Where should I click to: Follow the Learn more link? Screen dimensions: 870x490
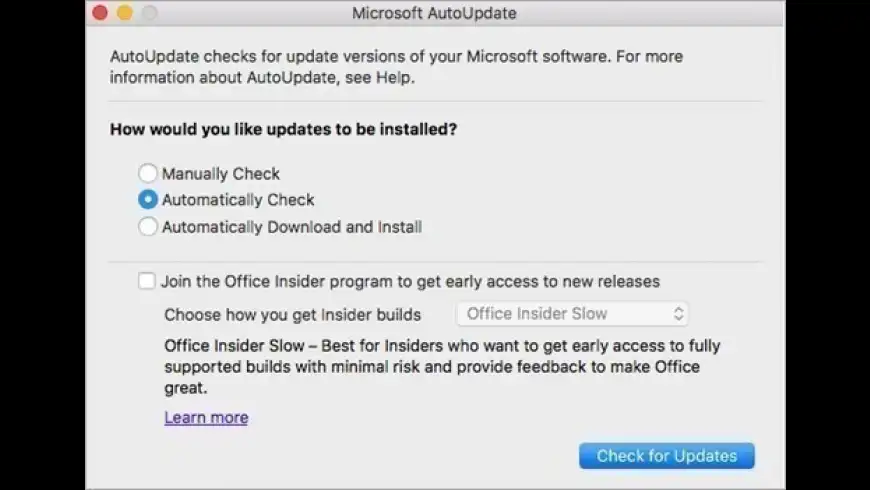coord(206,418)
